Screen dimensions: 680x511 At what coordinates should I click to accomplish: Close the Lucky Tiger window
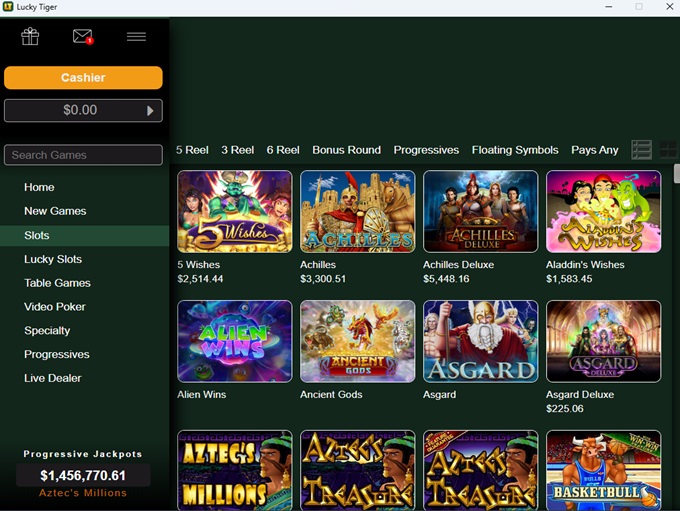pos(670,7)
